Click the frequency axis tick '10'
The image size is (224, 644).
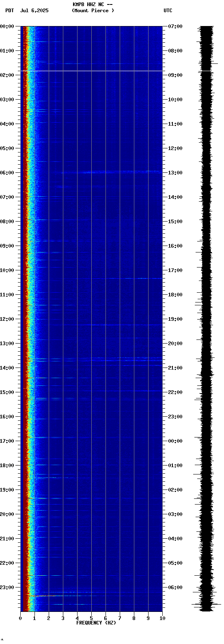pyautogui.click(x=162, y=618)
